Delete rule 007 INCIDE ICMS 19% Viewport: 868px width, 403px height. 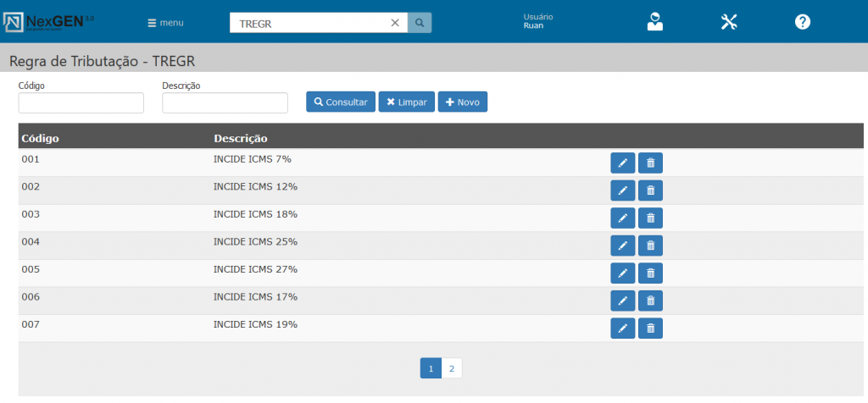(650, 328)
